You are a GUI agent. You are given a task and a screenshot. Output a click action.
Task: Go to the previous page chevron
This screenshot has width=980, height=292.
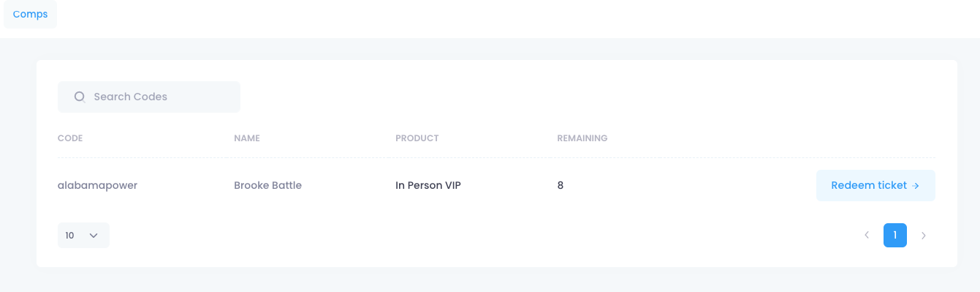coord(867,236)
